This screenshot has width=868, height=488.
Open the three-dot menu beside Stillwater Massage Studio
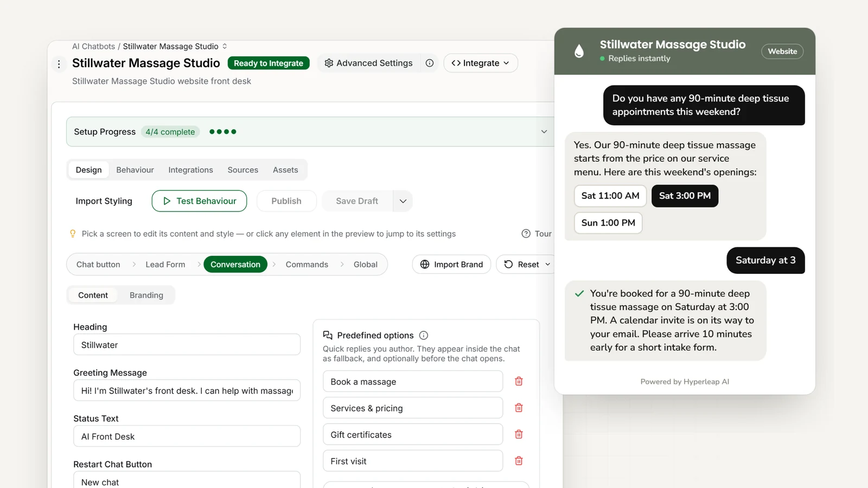59,64
